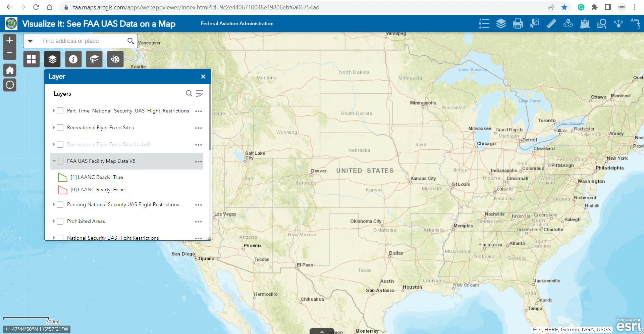Enable Pending National Security UAS Flight Restrictions
The image size is (644, 334).
60,204
